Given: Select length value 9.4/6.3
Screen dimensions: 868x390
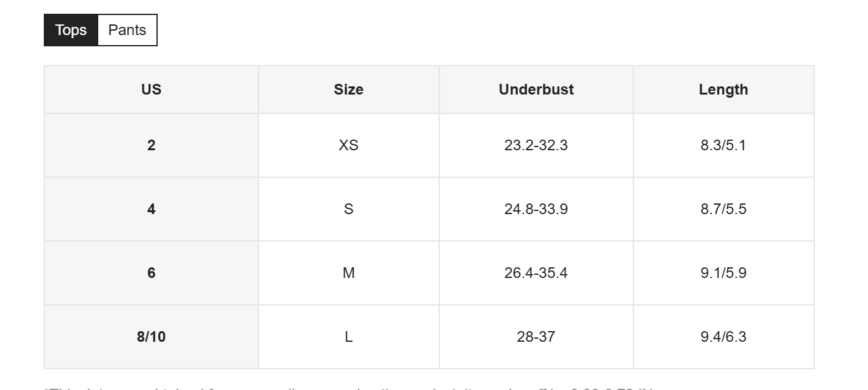Looking at the screenshot, I should coord(723,337).
